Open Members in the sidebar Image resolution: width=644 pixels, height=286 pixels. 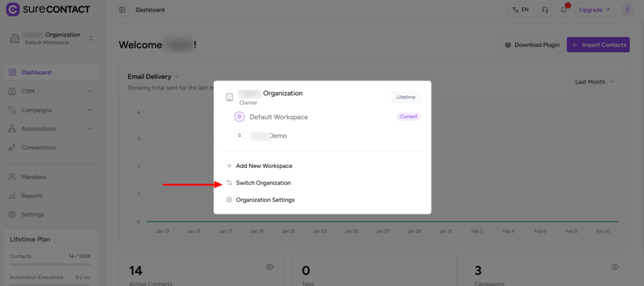coord(50,177)
